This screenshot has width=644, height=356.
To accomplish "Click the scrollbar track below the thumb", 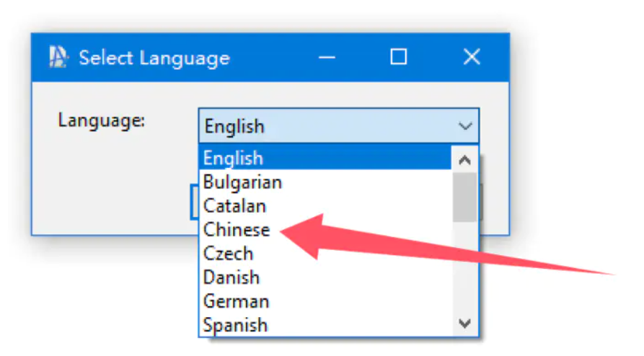I will tap(465, 266).
